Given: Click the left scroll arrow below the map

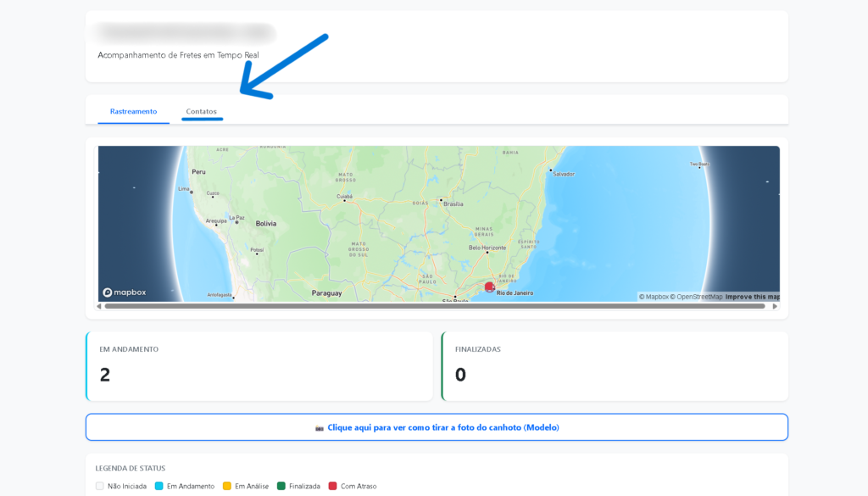Looking at the screenshot, I should click(x=98, y=306).
